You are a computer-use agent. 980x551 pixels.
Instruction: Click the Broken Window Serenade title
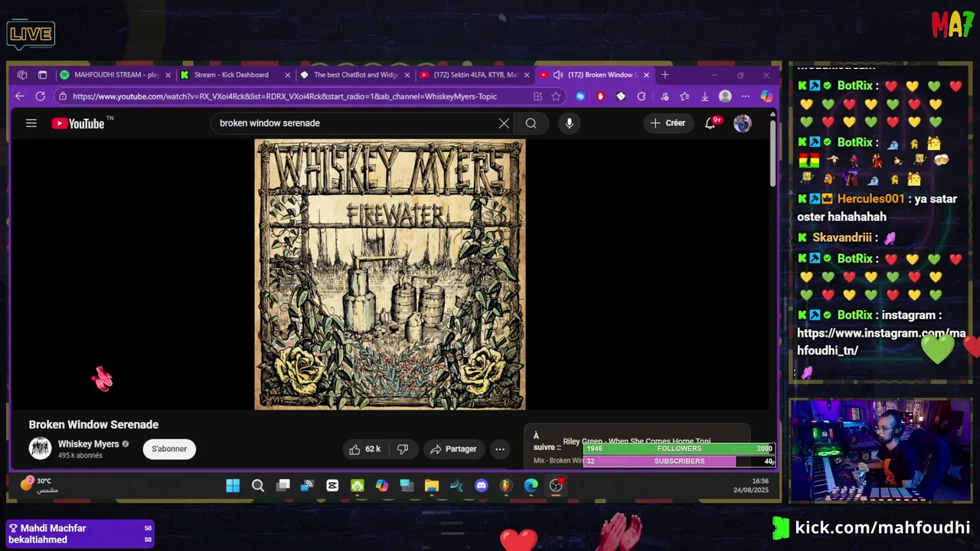[x=93, y=425]
